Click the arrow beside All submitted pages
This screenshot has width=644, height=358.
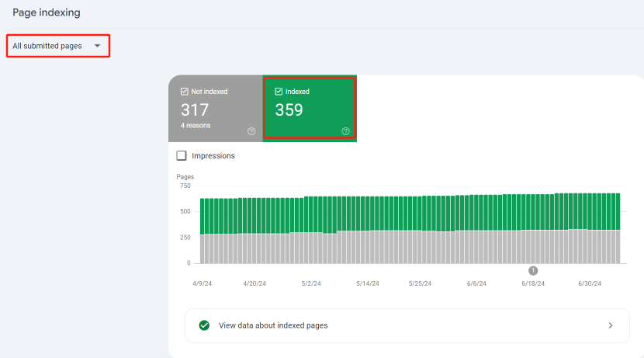tap(97, 46)
